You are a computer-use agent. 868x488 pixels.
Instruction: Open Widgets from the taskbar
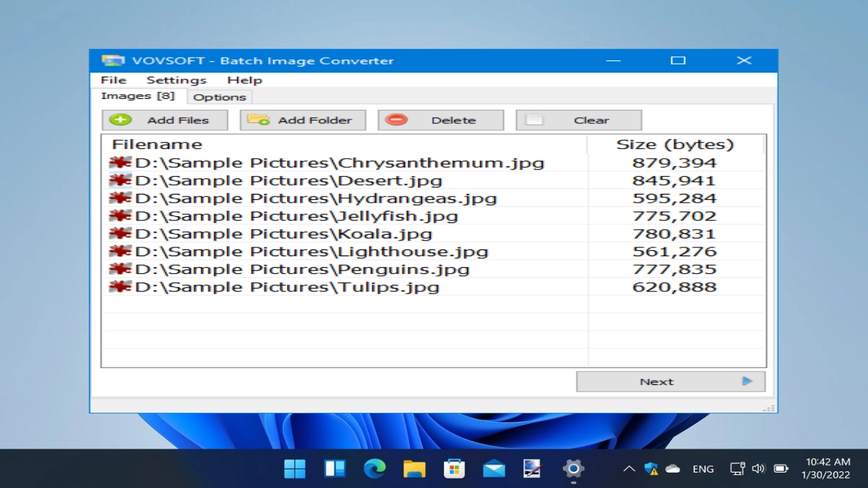click(x=335, y=468)
